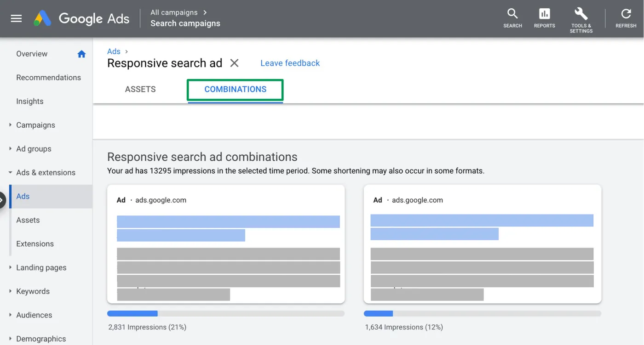Image resolution: width=644 pixels, height=345 pixels.
Task: Expand the Campaigns sidebar section
Action: pos(10,125)
